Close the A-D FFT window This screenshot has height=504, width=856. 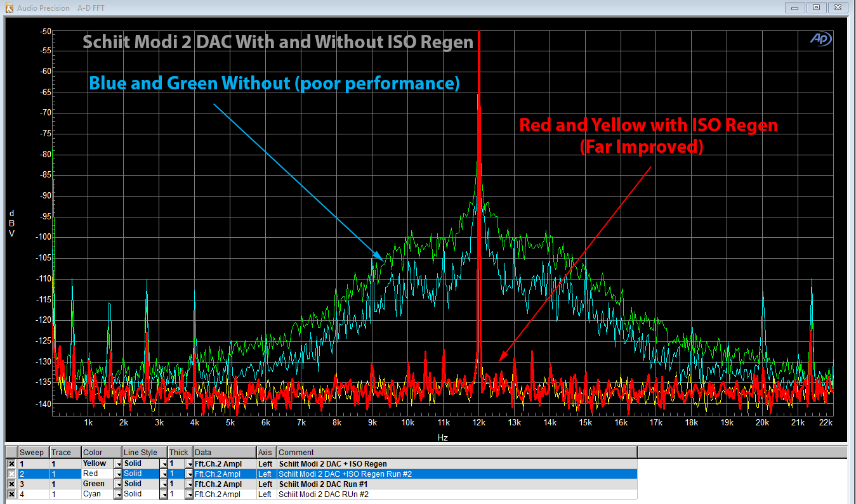pyautogui.click(x=838, y=8)
